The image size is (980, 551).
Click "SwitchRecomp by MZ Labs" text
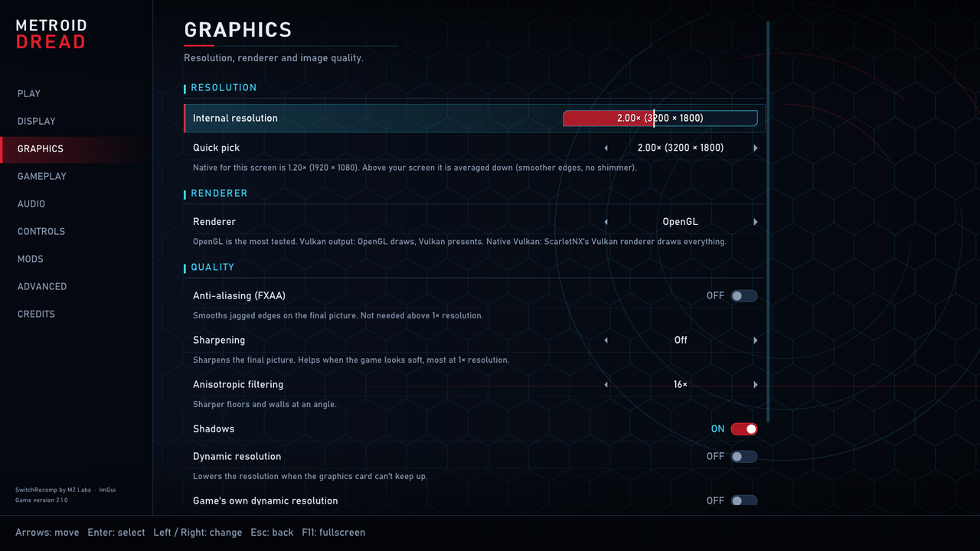pos(54,490)
